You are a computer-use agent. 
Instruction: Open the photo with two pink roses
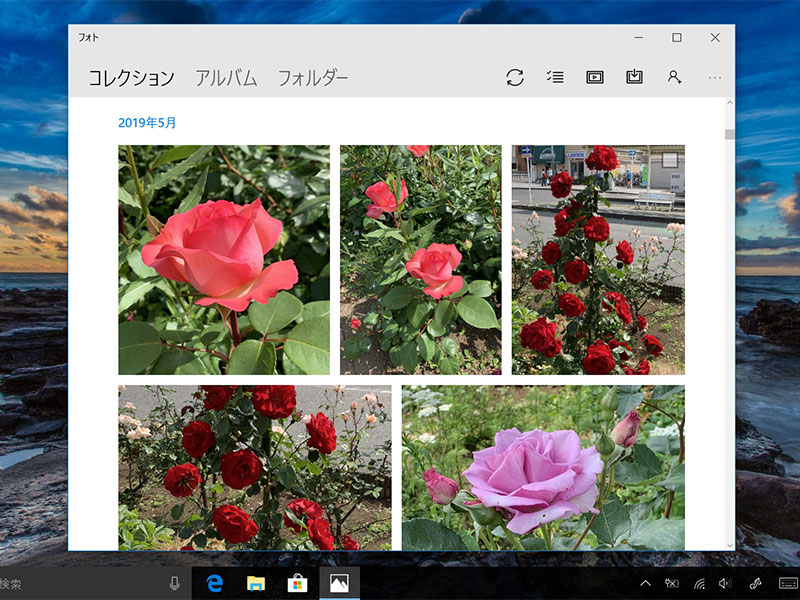click(421, 260)
